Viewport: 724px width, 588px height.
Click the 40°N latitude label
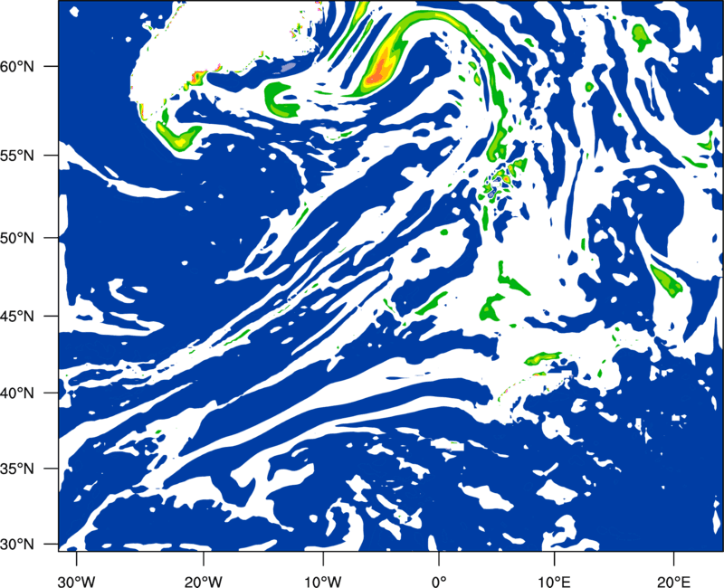(17, 394)
